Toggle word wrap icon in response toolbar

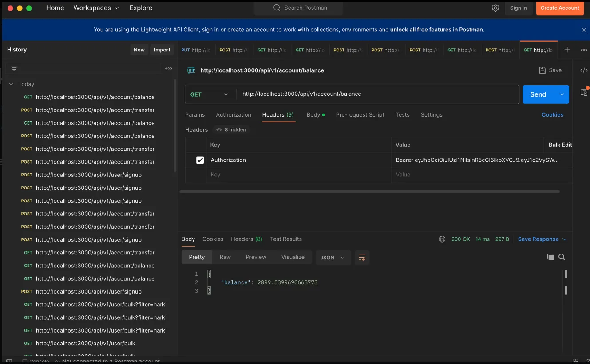(362, 258)
